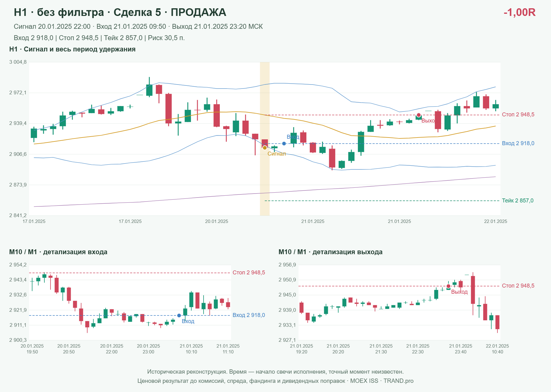Click the 'Стоп 2 948,5' label on H1 chart
This screenshot has width=551, height=392.
pyautogui.click(x=518, y=115)
